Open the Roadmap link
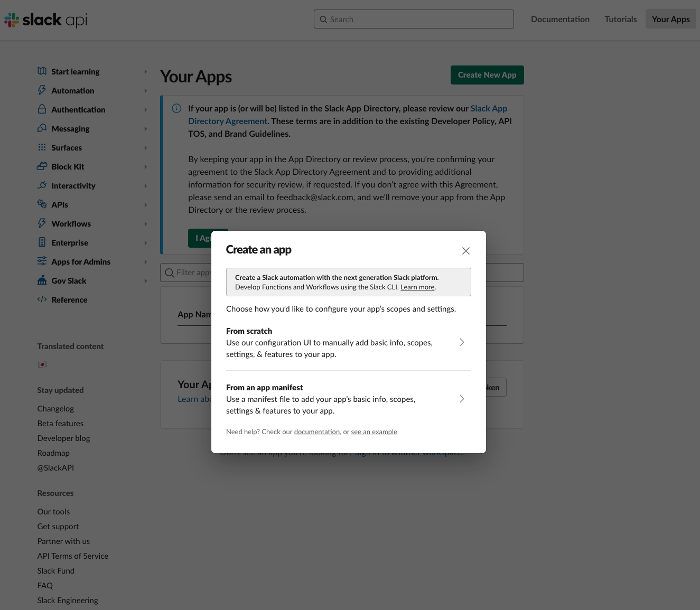Viewport: 700px width, 610px height. coord(53,453)
